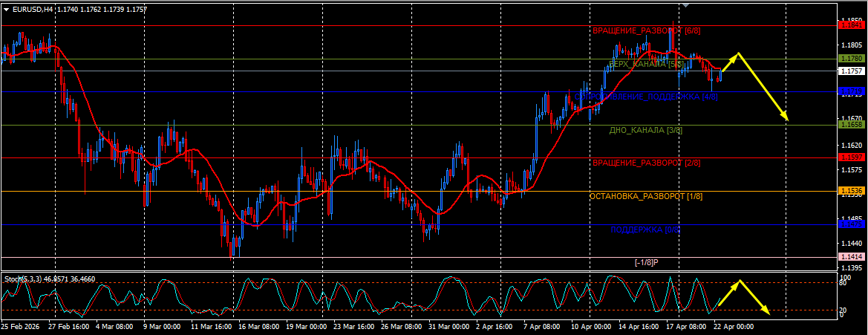Click the 1.1575 price scale value
This screenshot has height=335, width=868.
coord(851,169)
